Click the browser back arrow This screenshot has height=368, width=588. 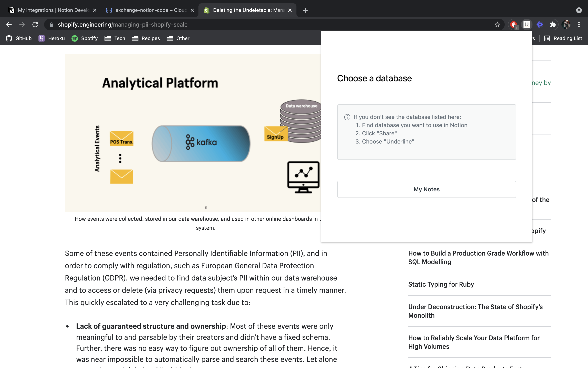pyautogui.click(x=9, y=25)
